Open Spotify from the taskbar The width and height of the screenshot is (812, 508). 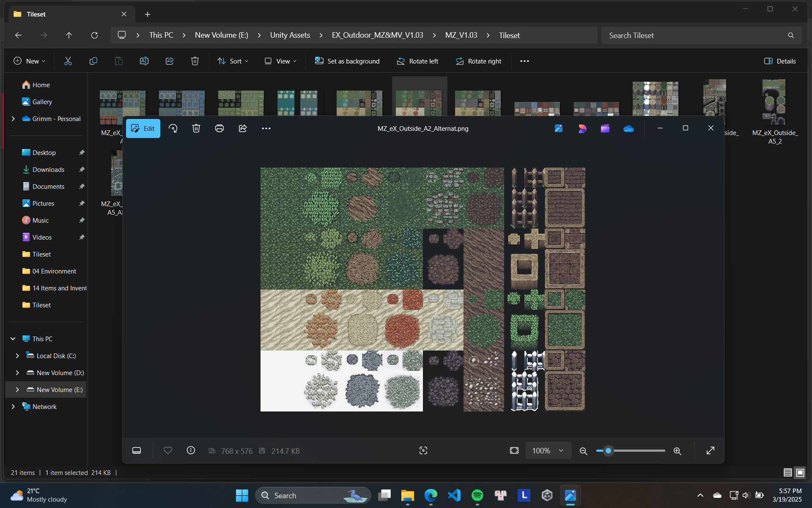477,495
